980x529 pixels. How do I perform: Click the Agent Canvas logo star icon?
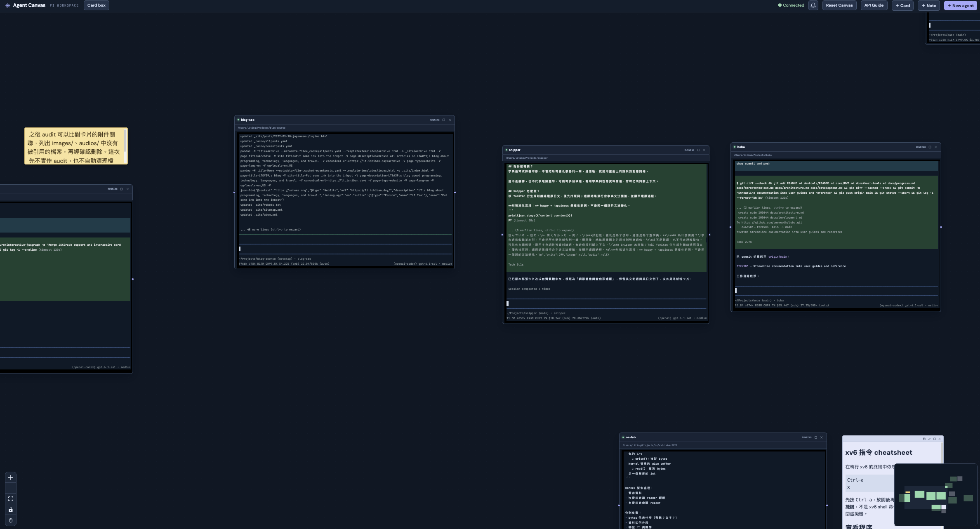pos(7,5)
